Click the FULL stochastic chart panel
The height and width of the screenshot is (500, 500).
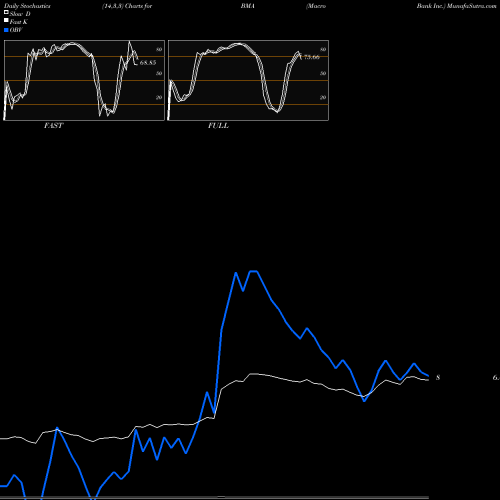248,80
